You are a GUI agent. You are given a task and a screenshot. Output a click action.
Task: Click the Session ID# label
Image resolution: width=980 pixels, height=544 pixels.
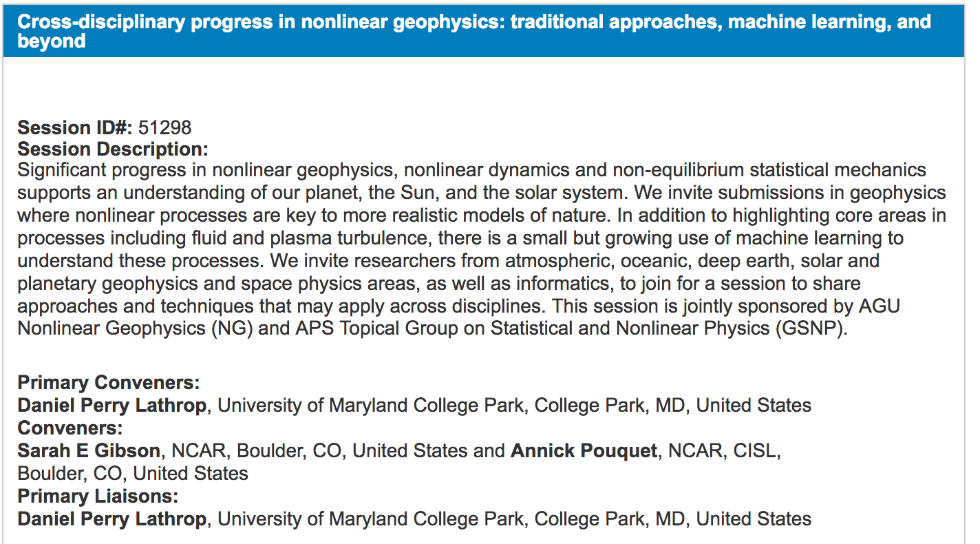75,127
